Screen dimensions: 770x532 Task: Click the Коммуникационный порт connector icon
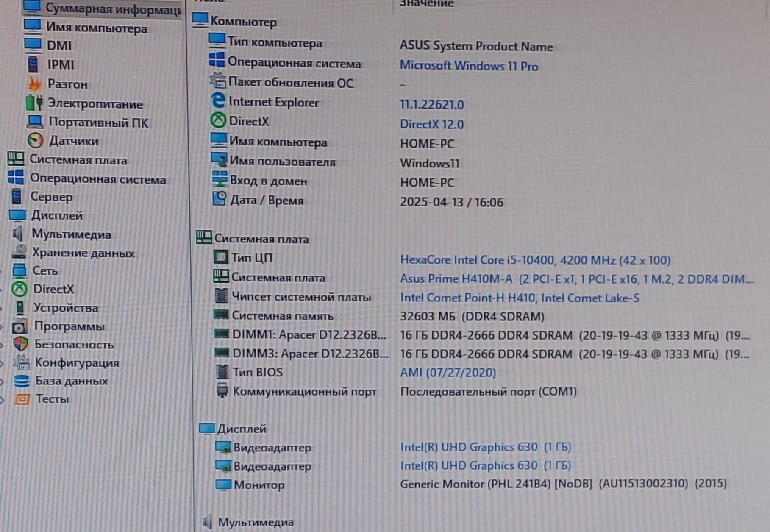(x=222, y=390)
